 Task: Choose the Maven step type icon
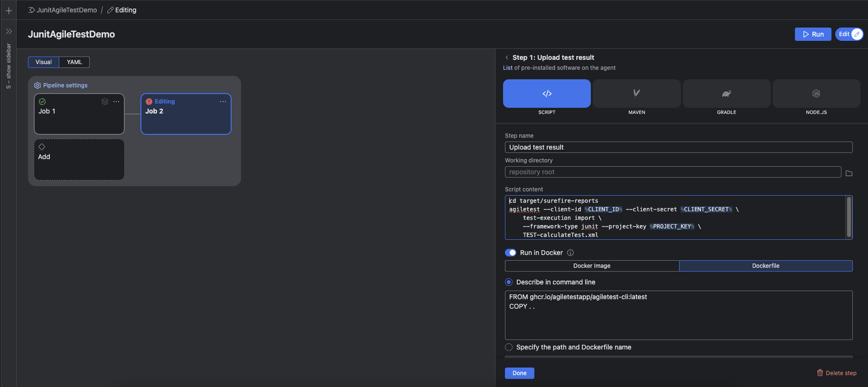point(636,94)
